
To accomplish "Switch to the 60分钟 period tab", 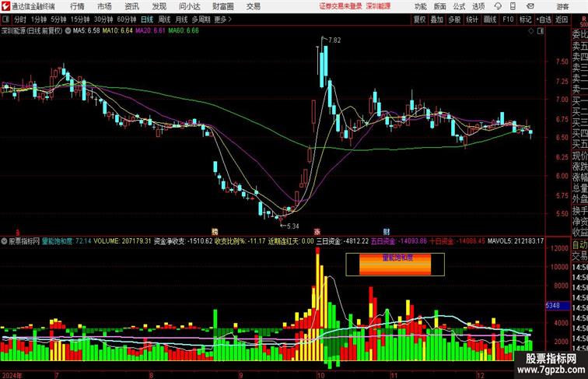I will 127,19.
